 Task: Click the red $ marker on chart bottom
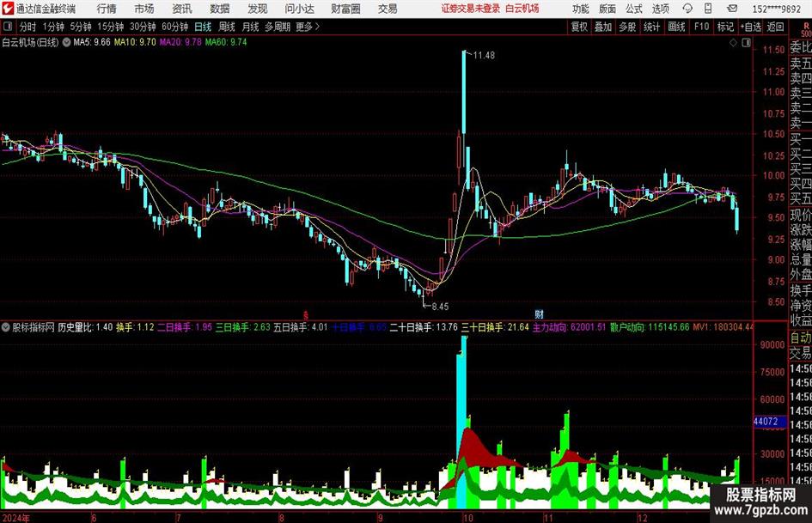[306, 314]
